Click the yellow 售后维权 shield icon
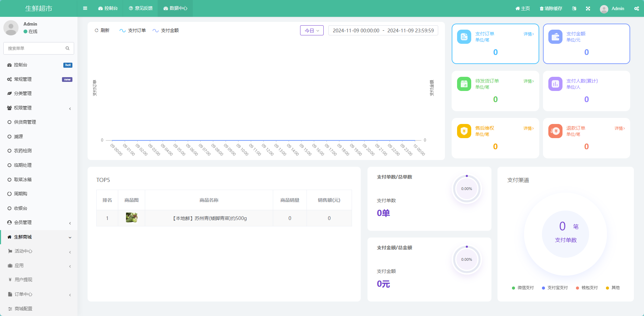The image size is (644, 316). pyautogui.click(x=464, y=131)
